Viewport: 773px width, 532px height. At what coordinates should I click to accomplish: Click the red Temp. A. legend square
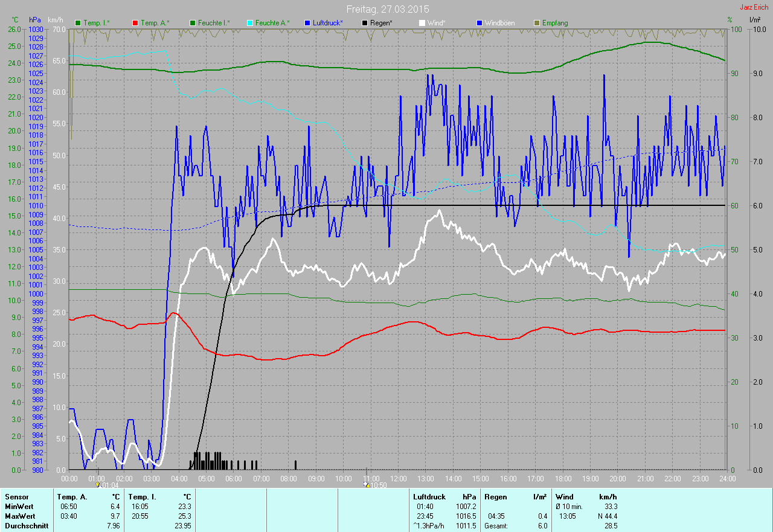click(x=135, y=23)
